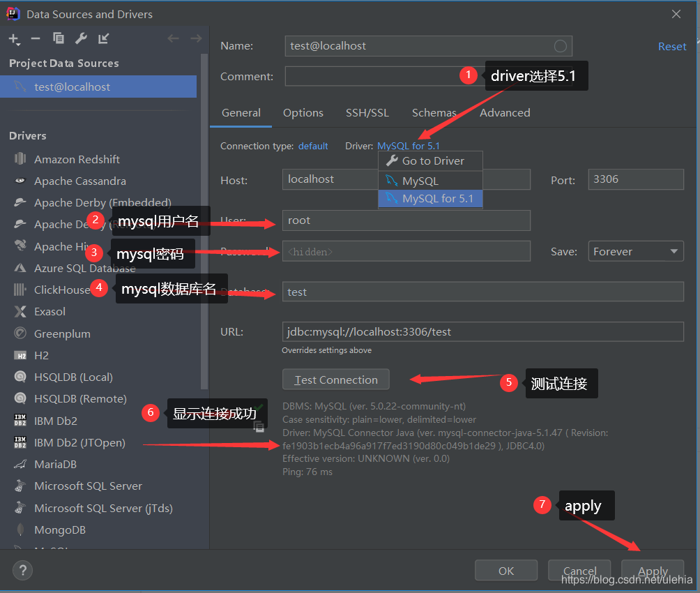Click the Duplicate data source icon

point(59,38)
